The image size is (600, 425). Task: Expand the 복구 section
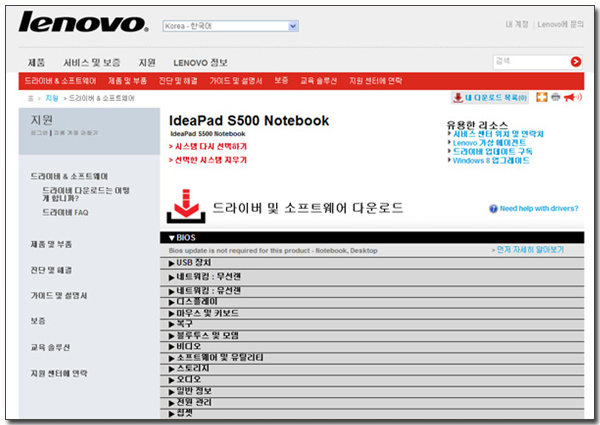[x=372, y=324]
